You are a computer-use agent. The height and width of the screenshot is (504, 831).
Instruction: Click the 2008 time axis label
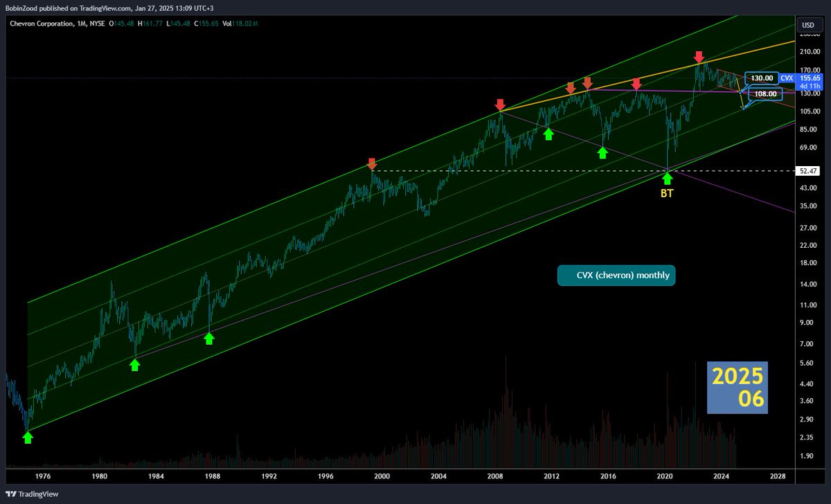495,476
